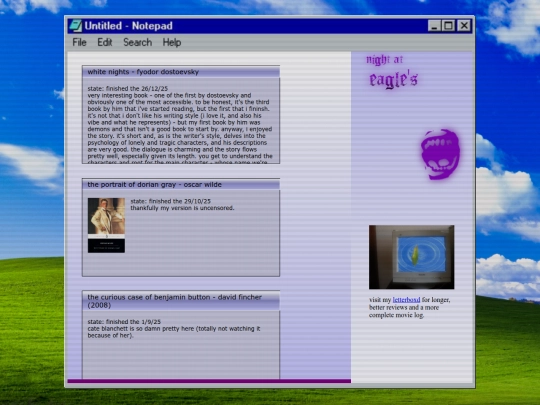Click the Dorian Gray book cover
The height and width of the screenshot is (405, 540).
click(x=106, y=225)
